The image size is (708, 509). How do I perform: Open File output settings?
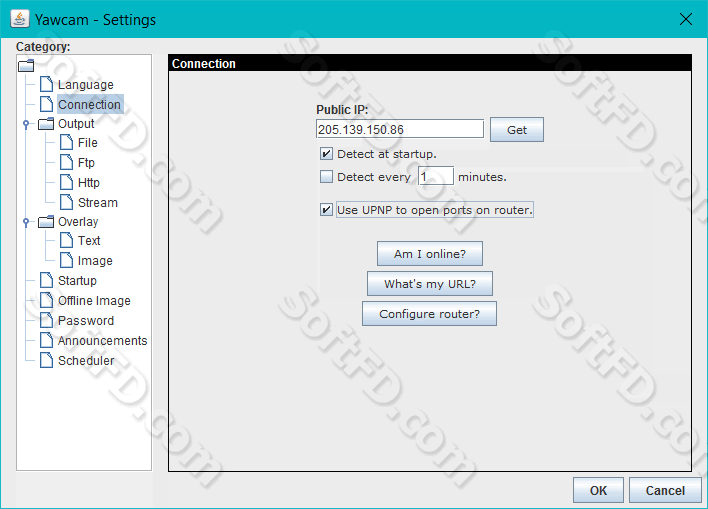click(x=88, y=143)
